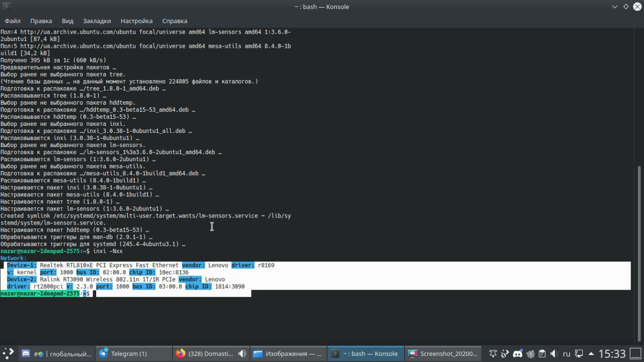Open the network connections tray icon
Screen dimensions: 644x362
point(579,354)
